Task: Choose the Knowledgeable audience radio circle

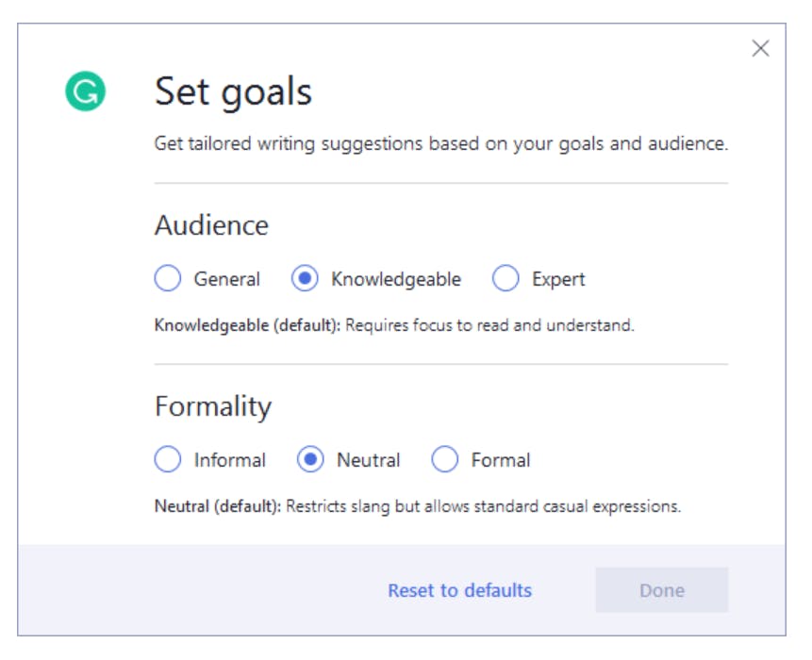Action: (305, 279)
